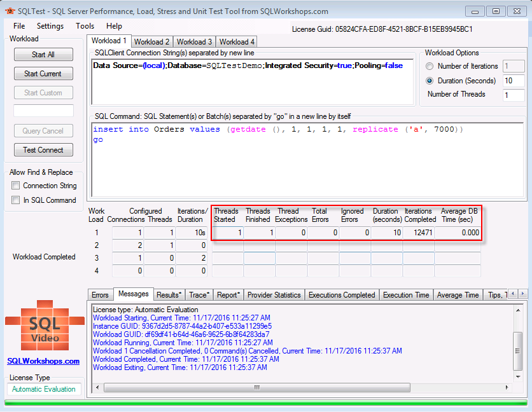Viewport: 532px width, 412px height.
Task: Click the SQLTest app icon in title bar
Action: 10,11
